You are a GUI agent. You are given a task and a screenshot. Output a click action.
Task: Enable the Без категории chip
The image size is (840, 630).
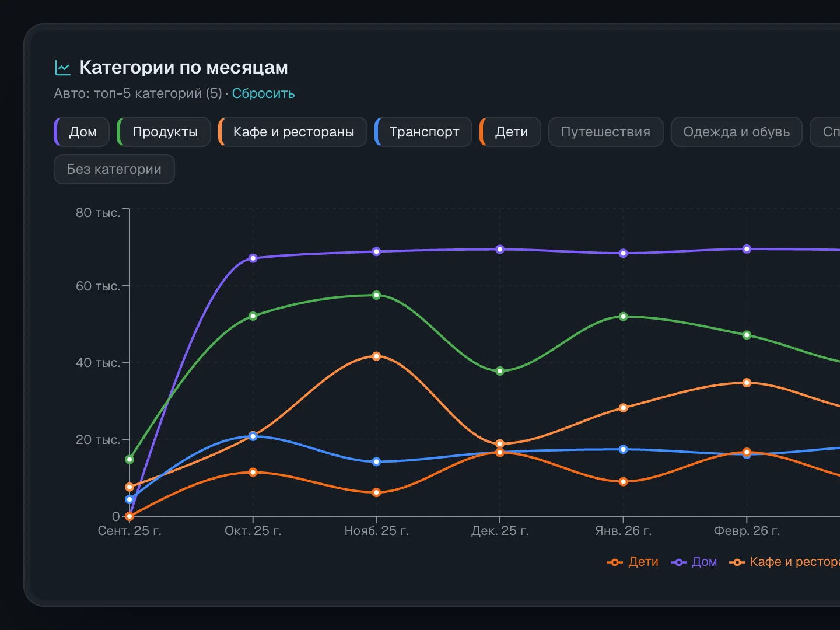114,169
